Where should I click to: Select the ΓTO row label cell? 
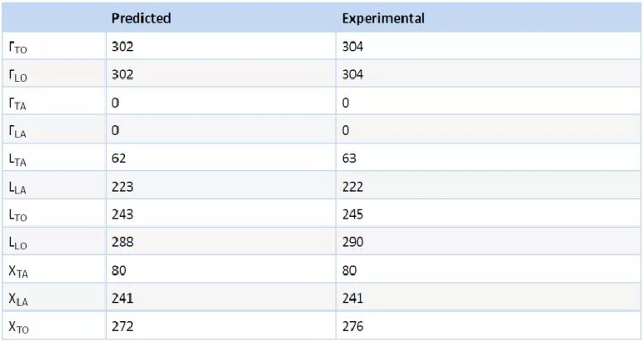pyautogui.click(x=17, y=48)
